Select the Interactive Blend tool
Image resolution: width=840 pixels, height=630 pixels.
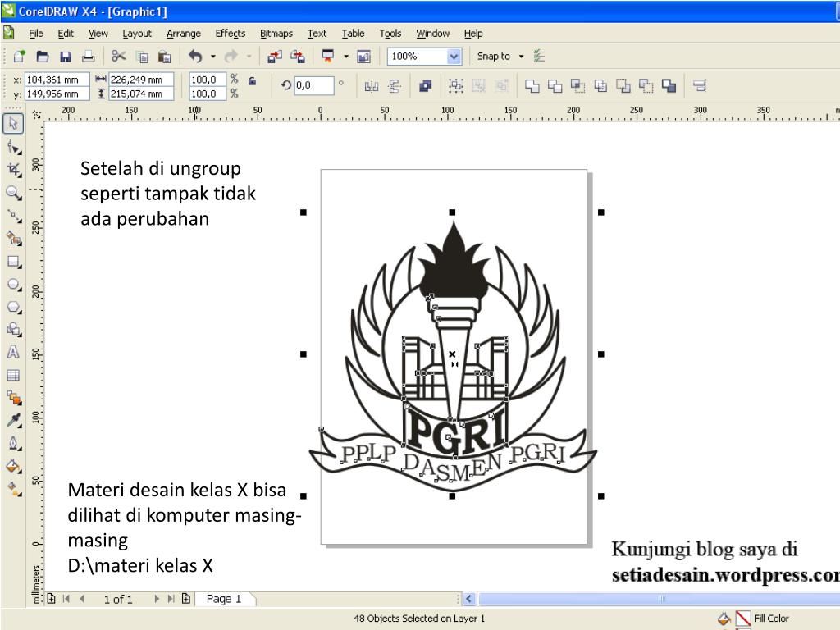click(13, 398)
